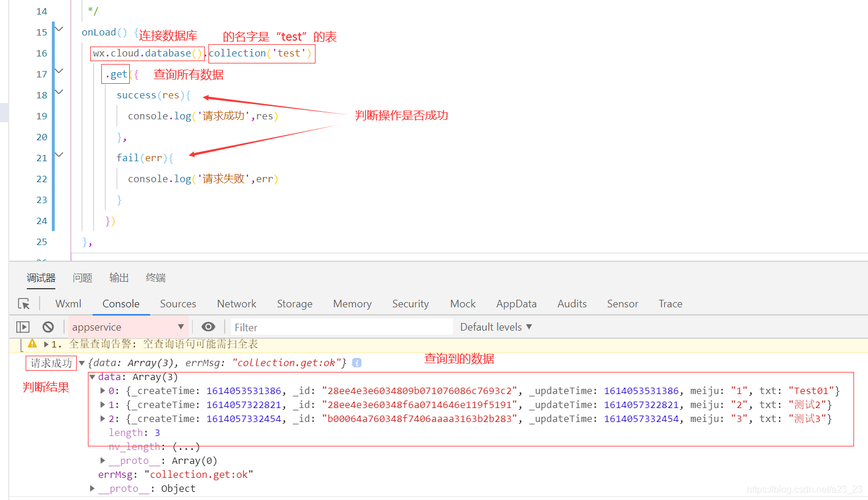Expand array item 1 with 测试2

(103, 405)
